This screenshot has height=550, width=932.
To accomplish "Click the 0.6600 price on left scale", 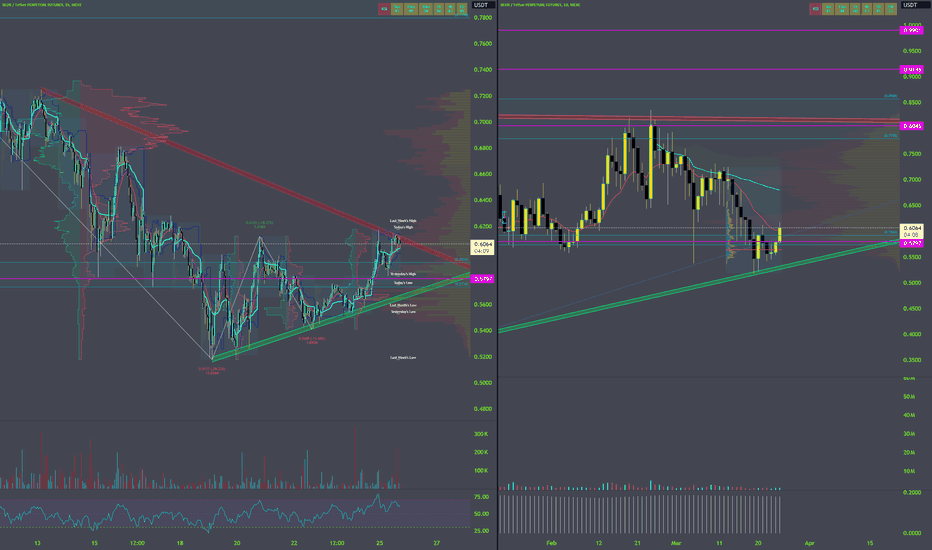I will point(483,174).
